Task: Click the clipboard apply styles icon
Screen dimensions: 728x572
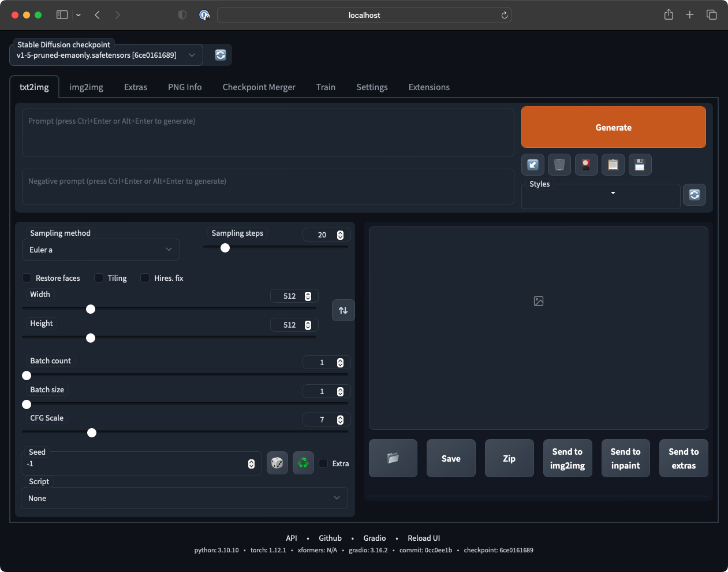Action: [613, 165]
